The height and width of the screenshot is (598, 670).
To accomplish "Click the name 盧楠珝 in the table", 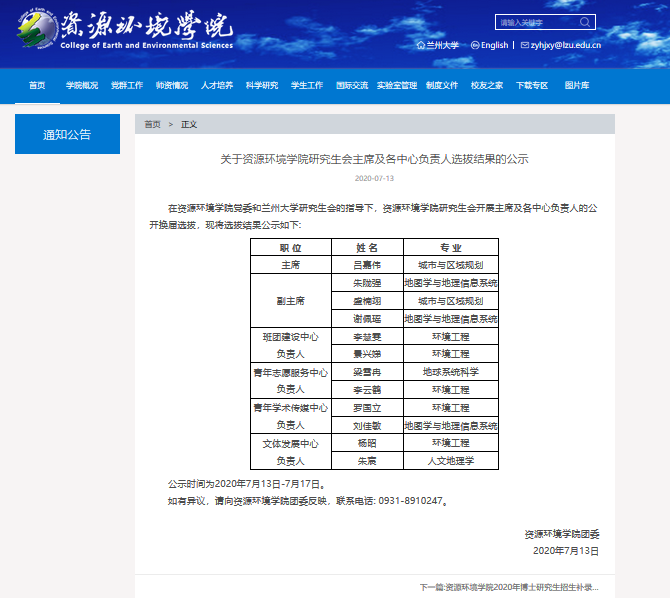I will coord(367,301).
